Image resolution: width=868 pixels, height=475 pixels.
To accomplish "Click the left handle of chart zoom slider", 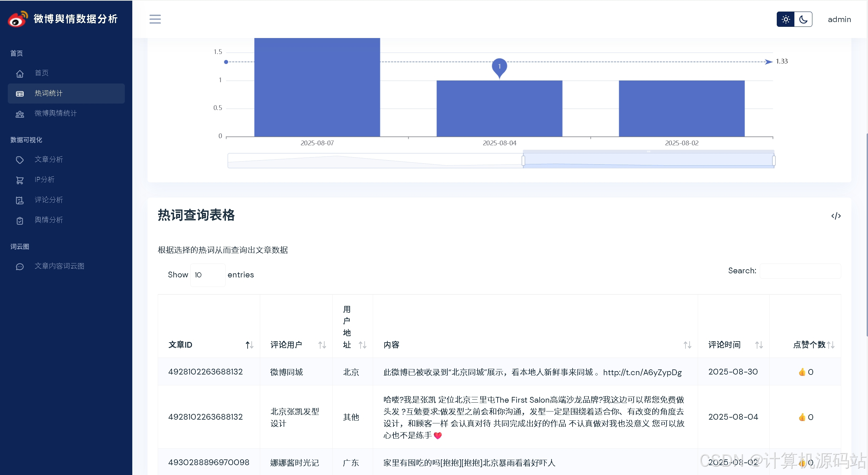I will coord(523,160).
